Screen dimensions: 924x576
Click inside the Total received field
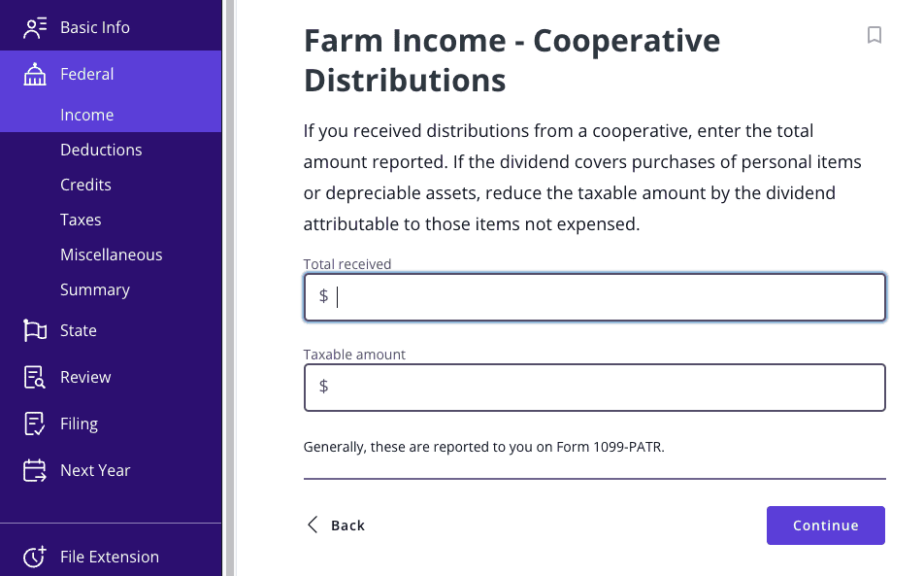[x=594, y=296]
